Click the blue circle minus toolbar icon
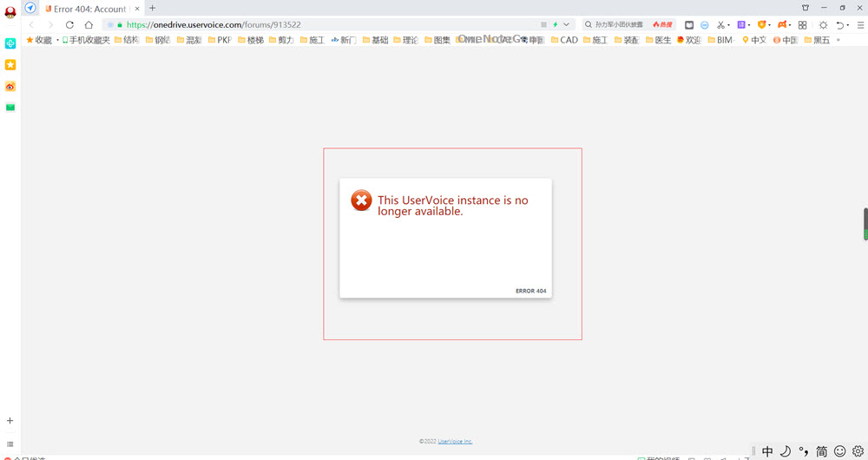Viewport: 868px width, 460px height. click(705, 25)
